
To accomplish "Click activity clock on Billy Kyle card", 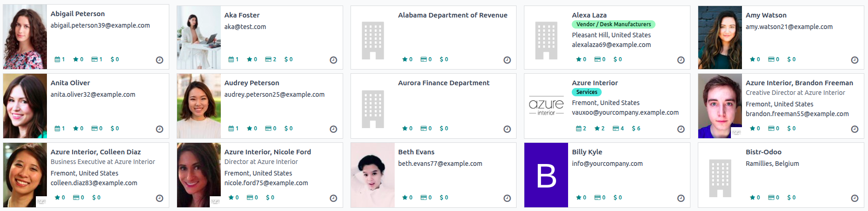I will click(x=681, y=198).
